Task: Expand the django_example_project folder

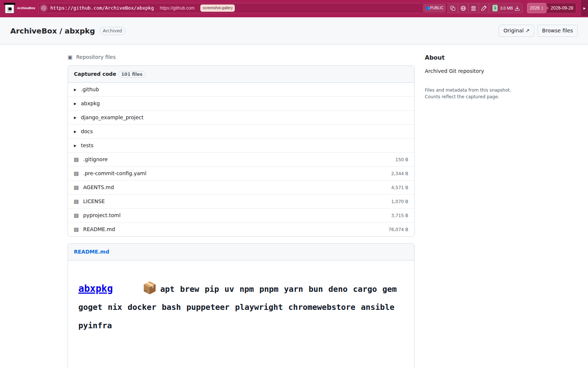Action: 241,117
